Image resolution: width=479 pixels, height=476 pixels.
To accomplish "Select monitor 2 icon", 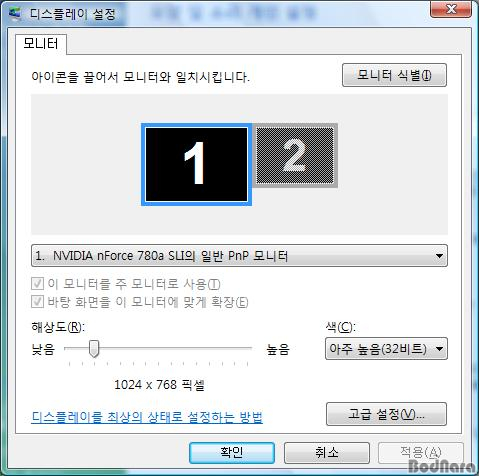I will tap(295, 155).
